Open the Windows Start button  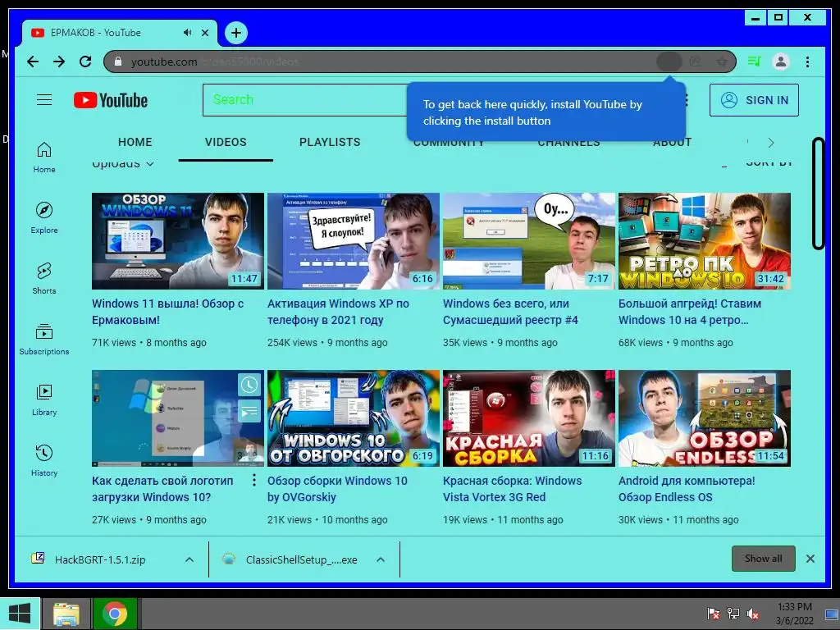(20, 614)
